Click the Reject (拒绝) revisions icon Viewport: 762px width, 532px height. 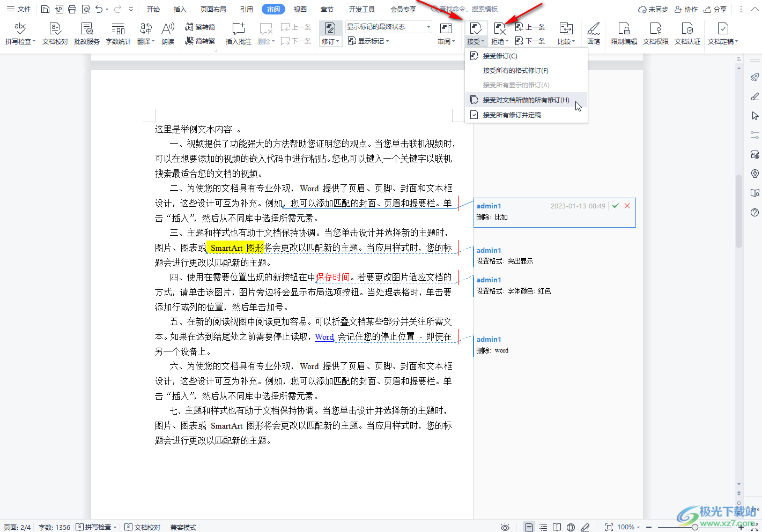(x=500, y=28)
